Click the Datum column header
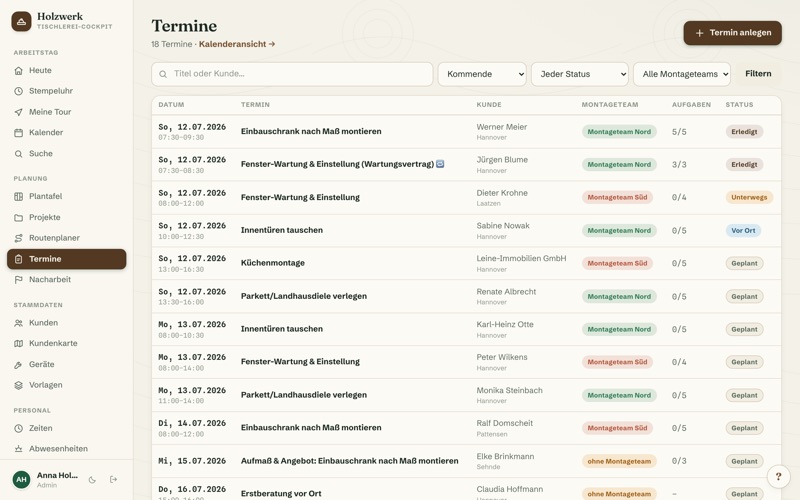The height and width of the screenshot is (500, 800). coord(171,105)
